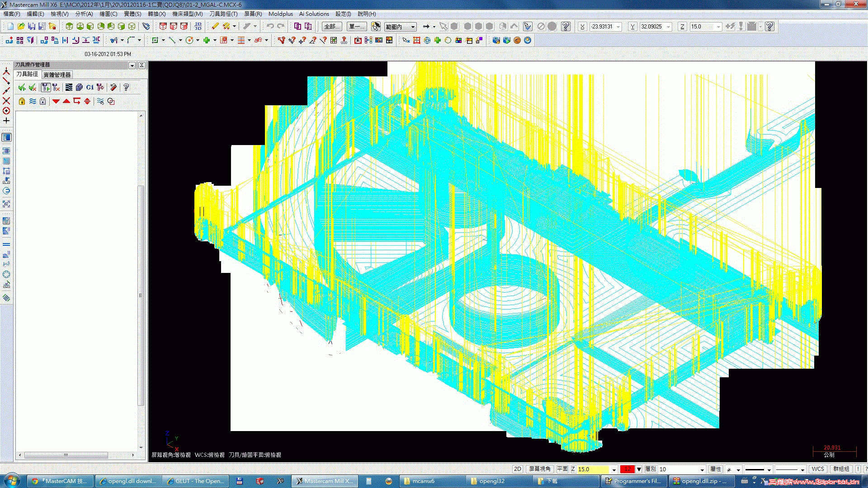Toggle the 2D/3D construction mode button
The image size is (868, 488).
click(518, 469)
